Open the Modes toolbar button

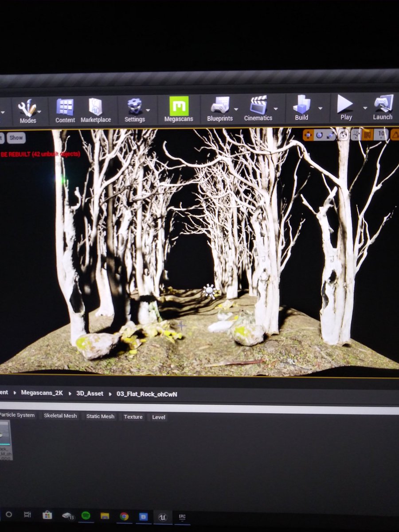point(27,111)
